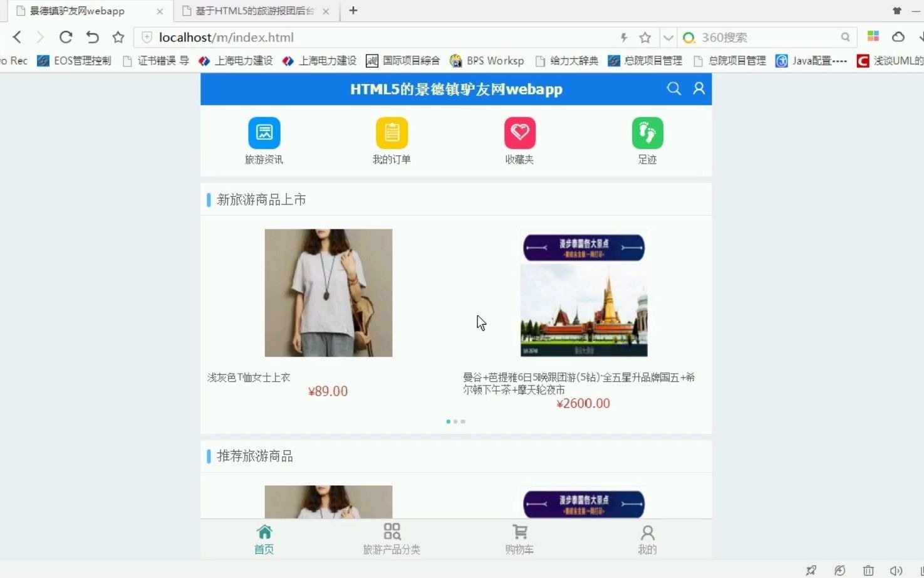
Task: Close the 基于HTML5的旅游报团后台 tab
Action: point(326,11)
